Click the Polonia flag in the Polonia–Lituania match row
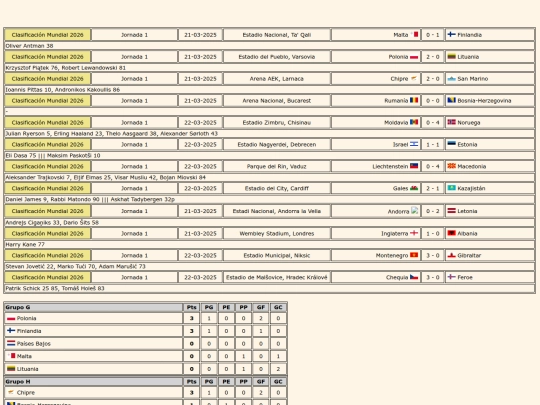Image resolution: width=540 pixels, height=405 pixels. pos(414,57)
